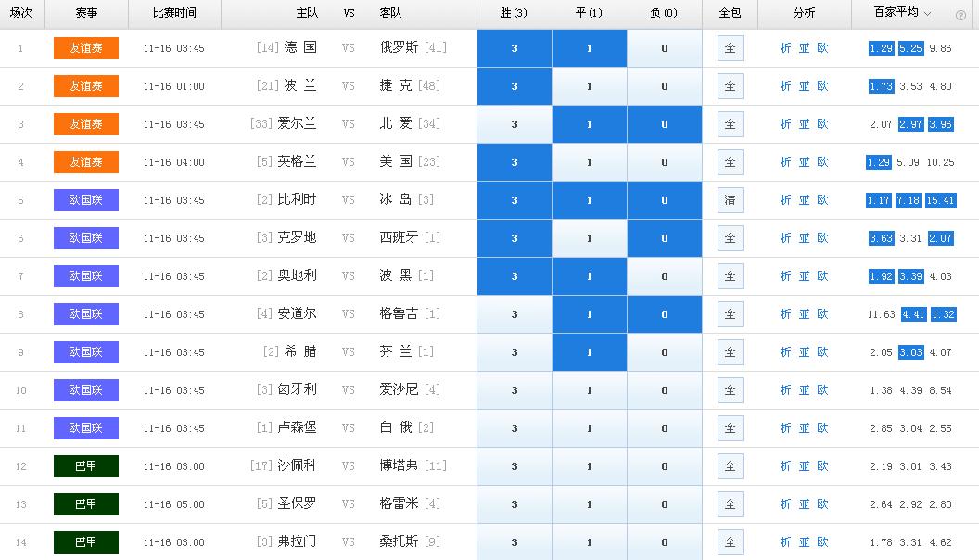
Task: Toggle win (3) for 波兰 vs 捷克
Action: click(x=515, y=86)
